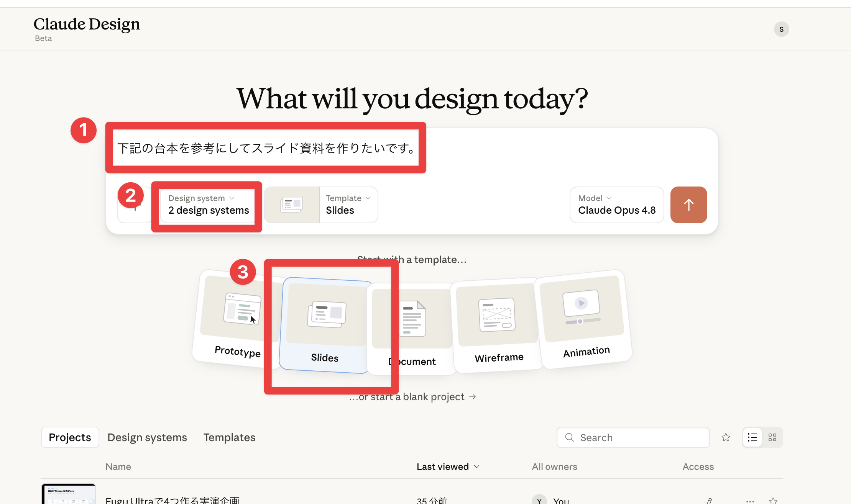The height and width of the screenshot is (504, 851).
Task: Switch to grid view
Action: (772, 437)
